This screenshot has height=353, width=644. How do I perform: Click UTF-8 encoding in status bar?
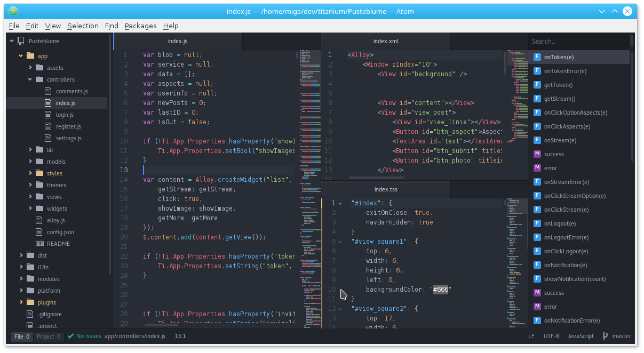(551, 336)
